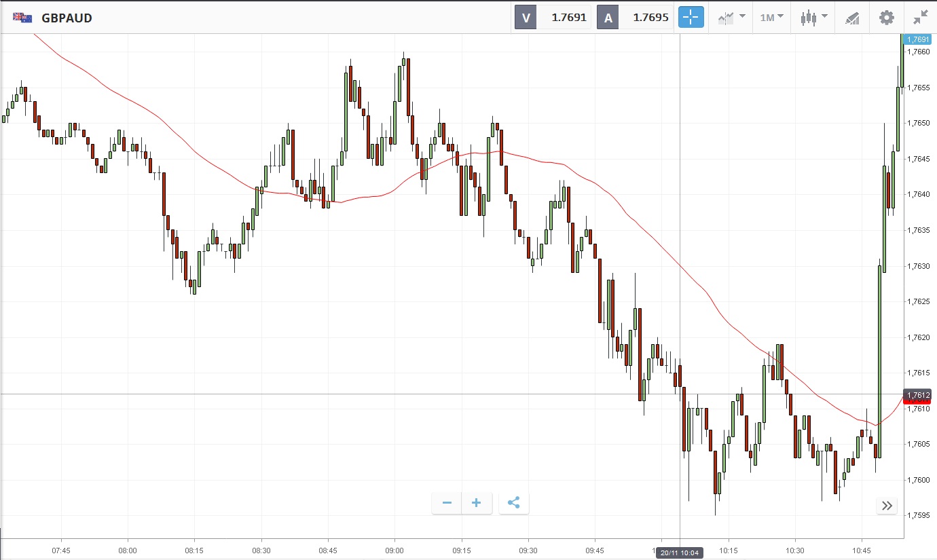
Task: Click the 09:45 time axis label
Action: coord(595,550)
